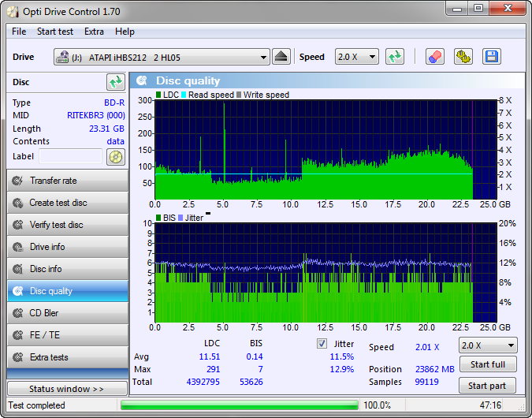Viewport: 532px width, 418px height.
Task: Toggle the Jitter checkbox
Action: 322,344
